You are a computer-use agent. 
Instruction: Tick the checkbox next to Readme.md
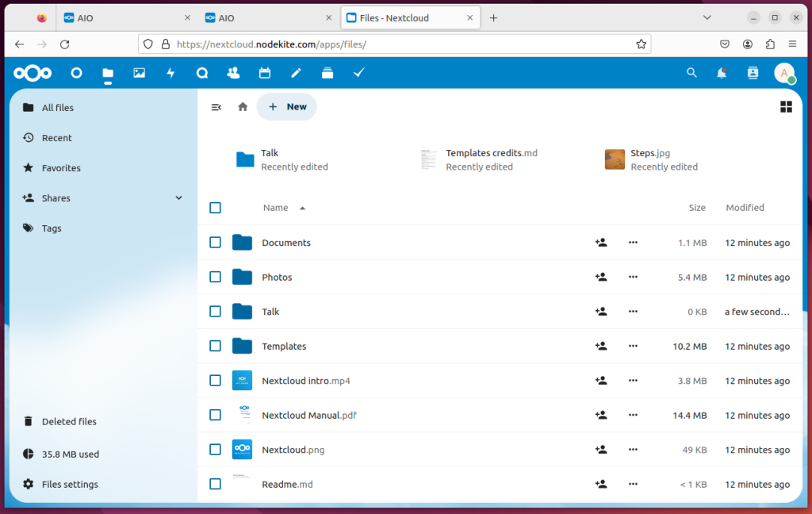pos(215,484)
